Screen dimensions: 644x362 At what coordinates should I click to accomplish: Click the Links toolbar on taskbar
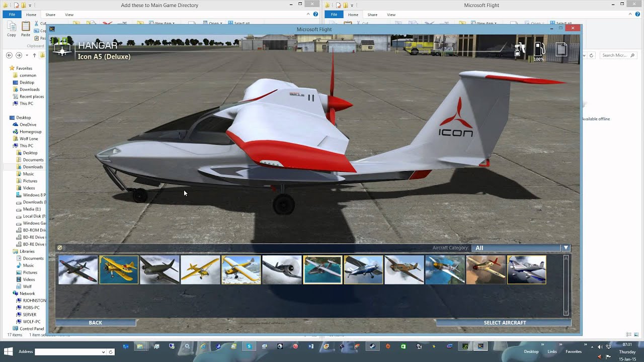click(x=552, y=351)
